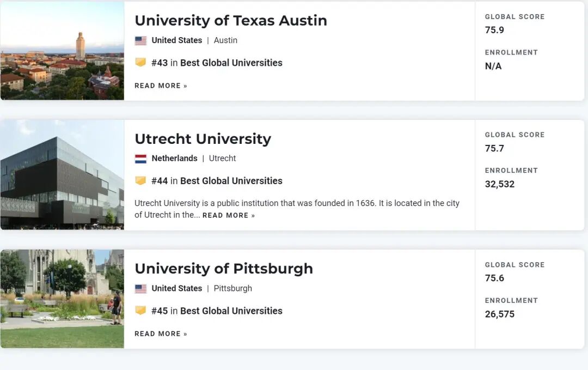
Task: Click the #45 in Best Global Universities link
Action: [217, 311]
